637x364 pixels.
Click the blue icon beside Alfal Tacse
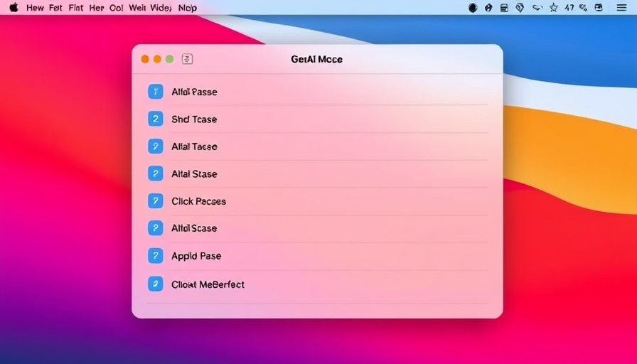point(155,146)
